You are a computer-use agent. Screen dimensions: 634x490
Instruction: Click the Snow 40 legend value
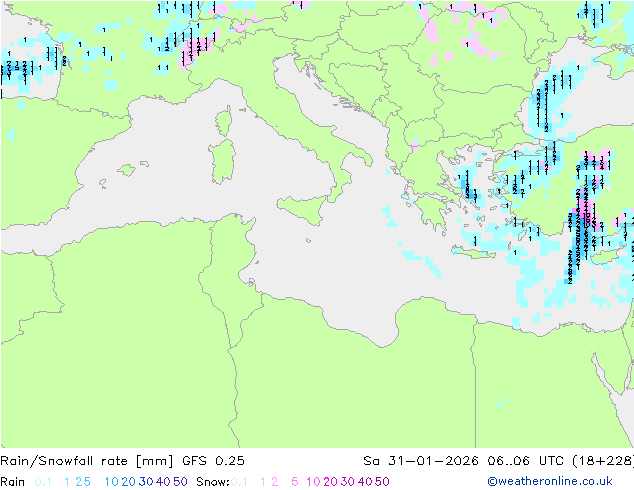365,482
